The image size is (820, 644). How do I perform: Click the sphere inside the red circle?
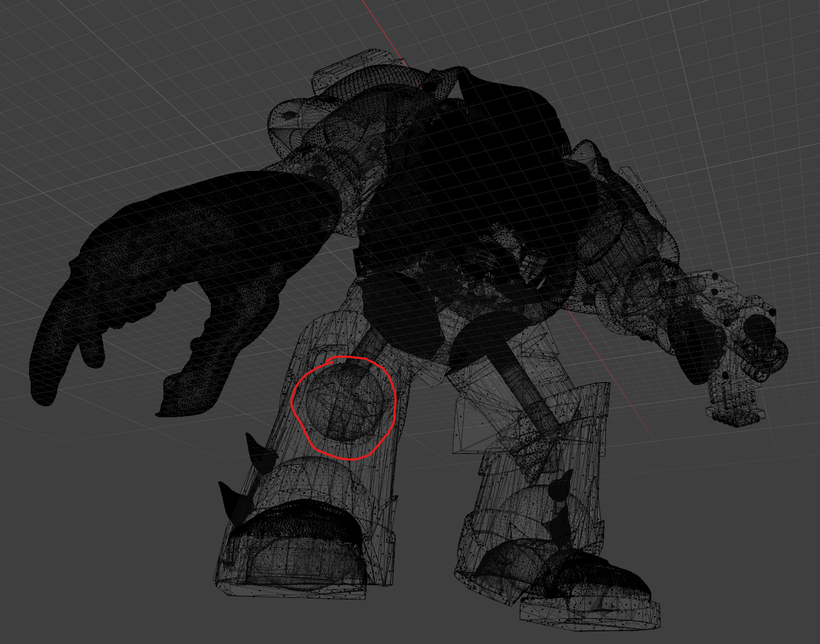click(344, 403)
